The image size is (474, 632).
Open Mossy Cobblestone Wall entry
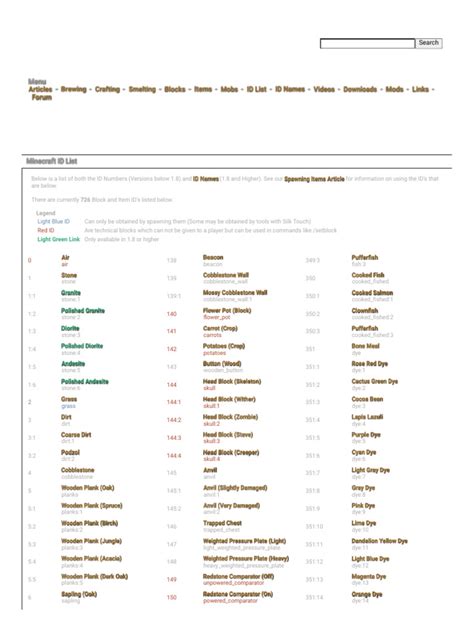[235, 293]
